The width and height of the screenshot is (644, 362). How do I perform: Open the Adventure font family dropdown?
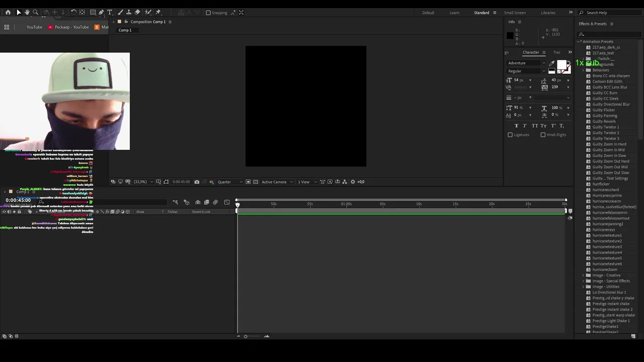(x=526, y=63)
